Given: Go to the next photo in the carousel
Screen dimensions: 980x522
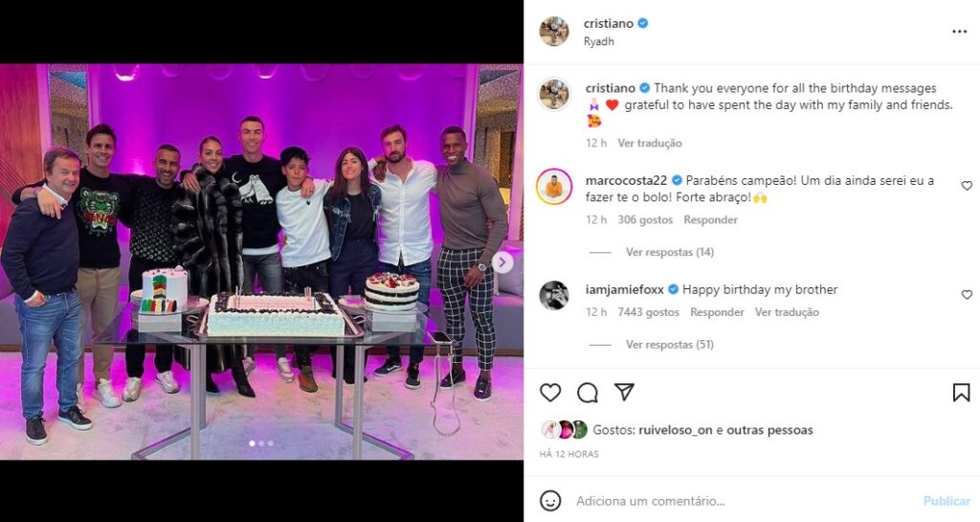Looking at the screenshot, I should click(x=502, y=262).
